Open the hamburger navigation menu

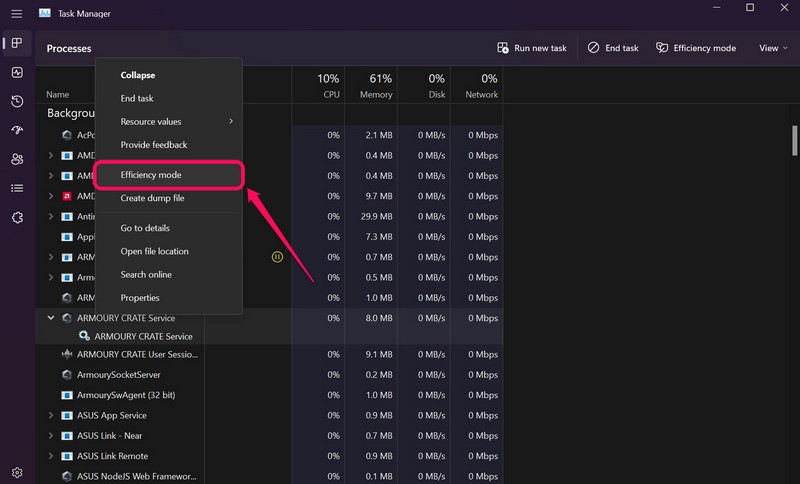17,14
